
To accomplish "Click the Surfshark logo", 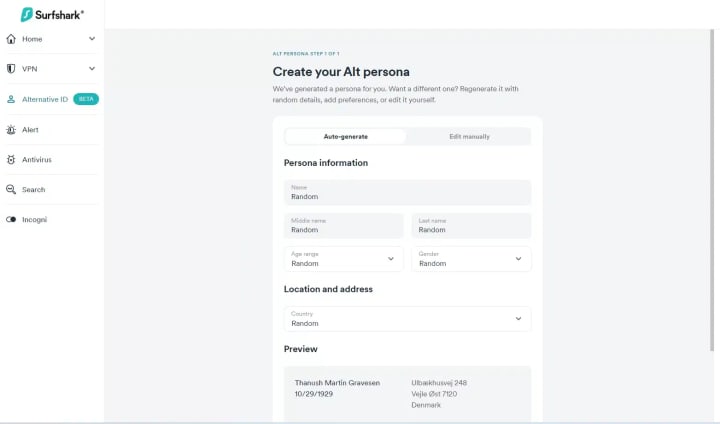I will pyautogui.click(x=52, y=15).
